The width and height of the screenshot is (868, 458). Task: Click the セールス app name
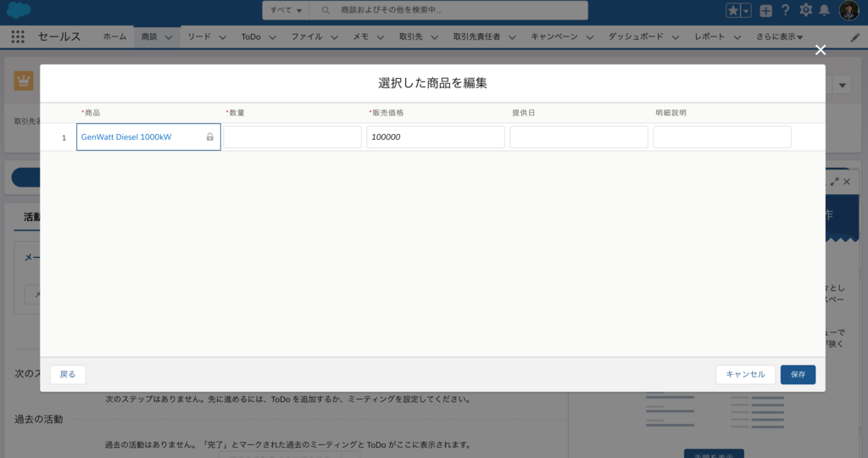59,36
